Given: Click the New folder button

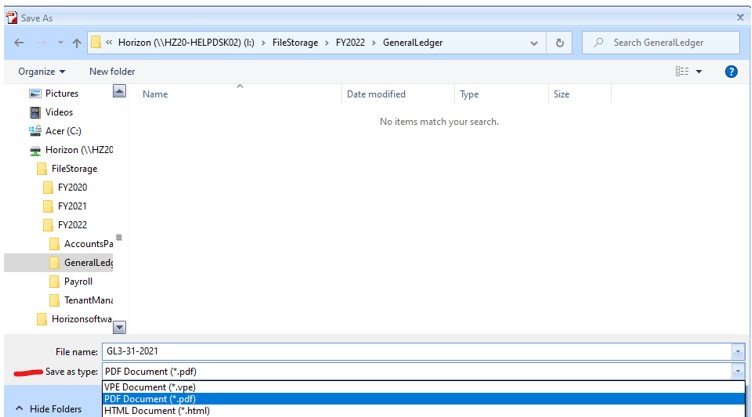Looking at the screenshot, I should (112, 72).
